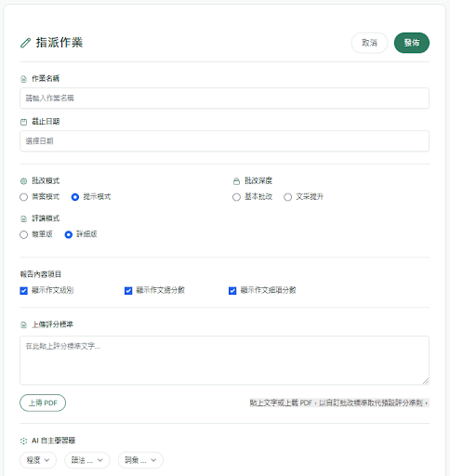Click the pencil icon beside 指派作業
This screenshot has width=450, height=476.
tap(25, 43)
